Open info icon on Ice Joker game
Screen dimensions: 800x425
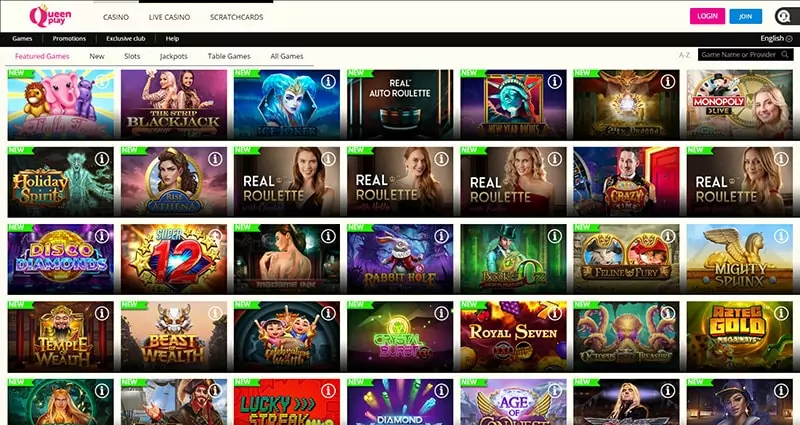328,81
